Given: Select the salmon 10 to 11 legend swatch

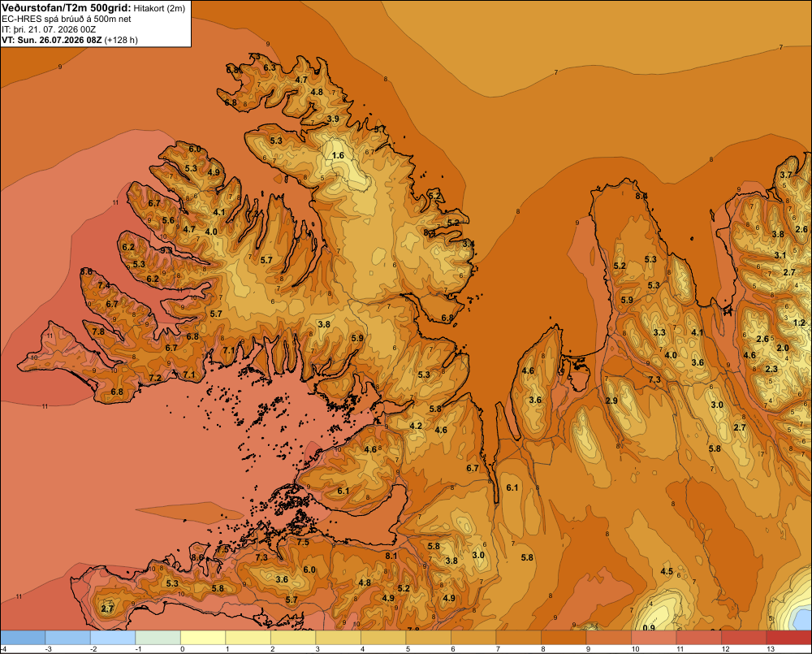Looking at the screenshot, I should tap(654, 638).
